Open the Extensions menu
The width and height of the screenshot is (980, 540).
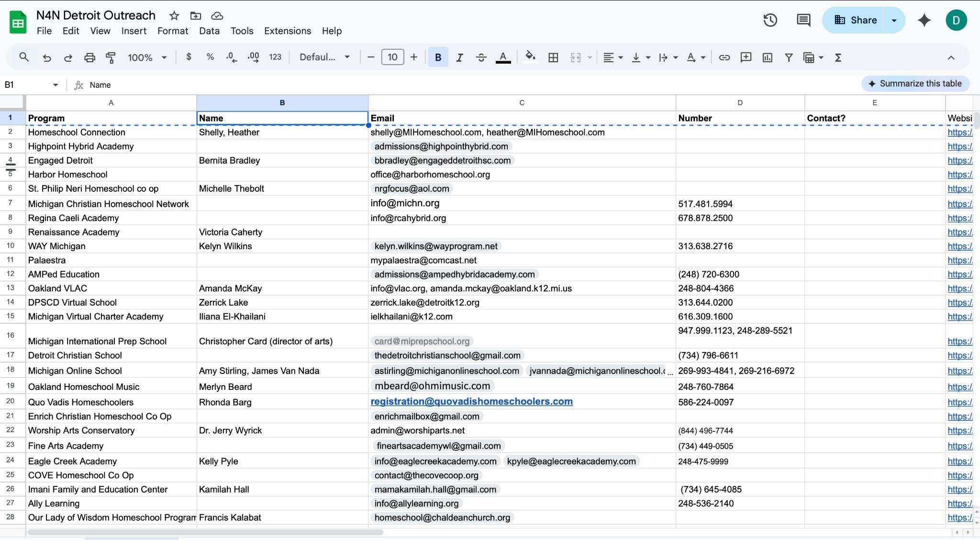[x=288, y=31]
